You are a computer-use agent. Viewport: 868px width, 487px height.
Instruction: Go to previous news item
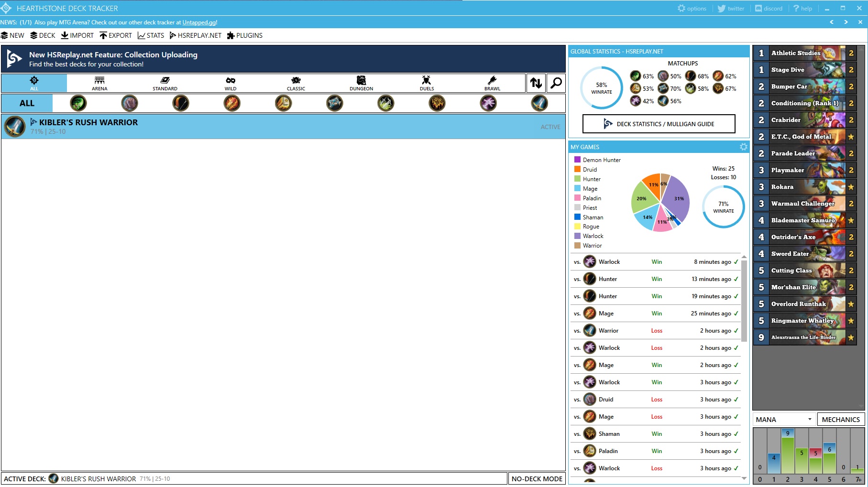(832, 22)
